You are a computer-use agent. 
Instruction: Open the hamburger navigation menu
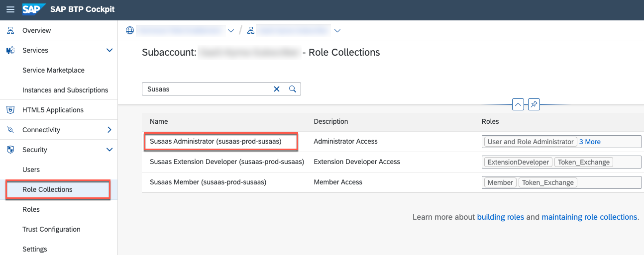click(10, 10)
